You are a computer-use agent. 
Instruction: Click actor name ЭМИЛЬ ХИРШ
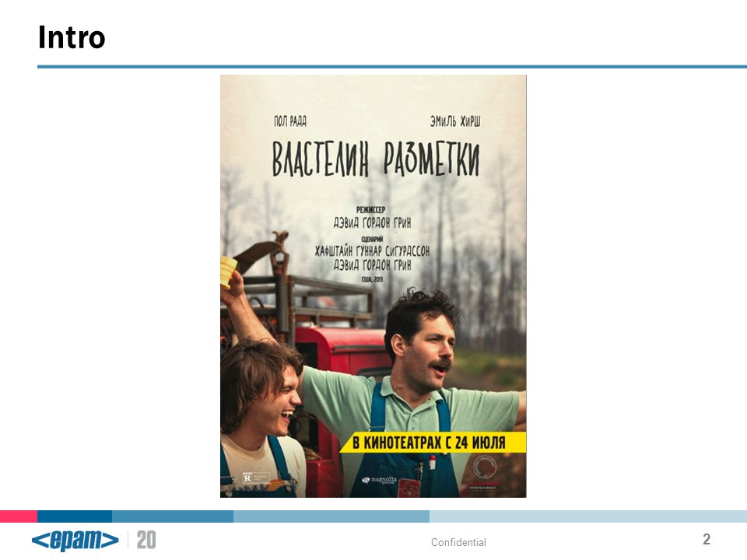[455, 121]
